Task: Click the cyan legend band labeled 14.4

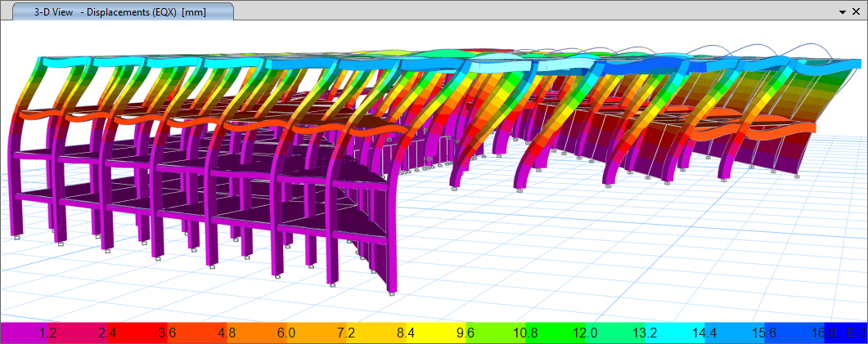Action: (704, 333)
